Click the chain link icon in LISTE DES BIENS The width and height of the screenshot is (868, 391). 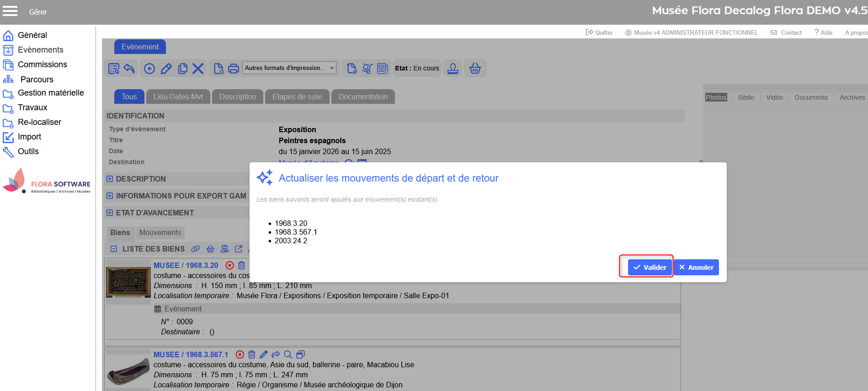196,249
